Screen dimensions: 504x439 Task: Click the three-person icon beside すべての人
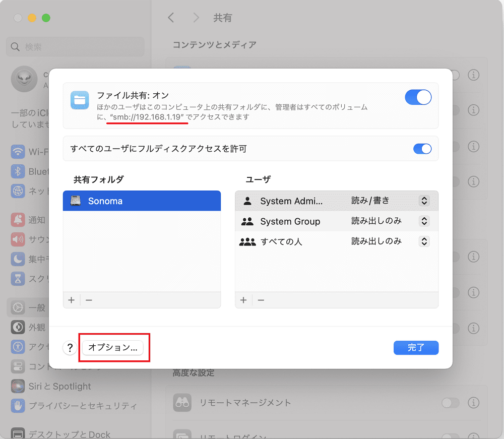point(247,241)
